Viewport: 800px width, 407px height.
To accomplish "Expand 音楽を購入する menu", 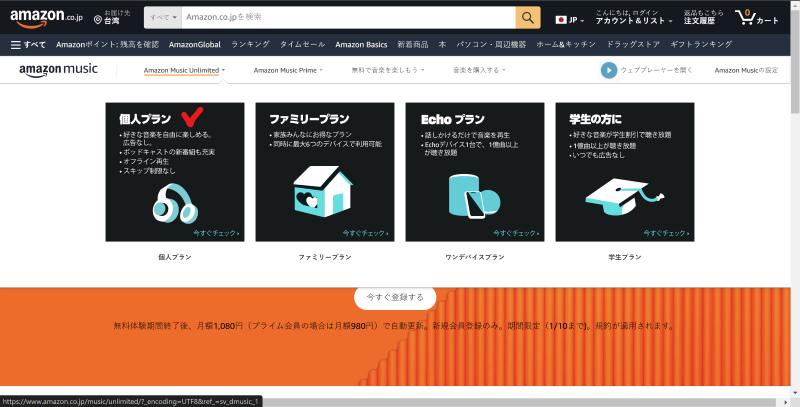I will (x=479, y=70).
